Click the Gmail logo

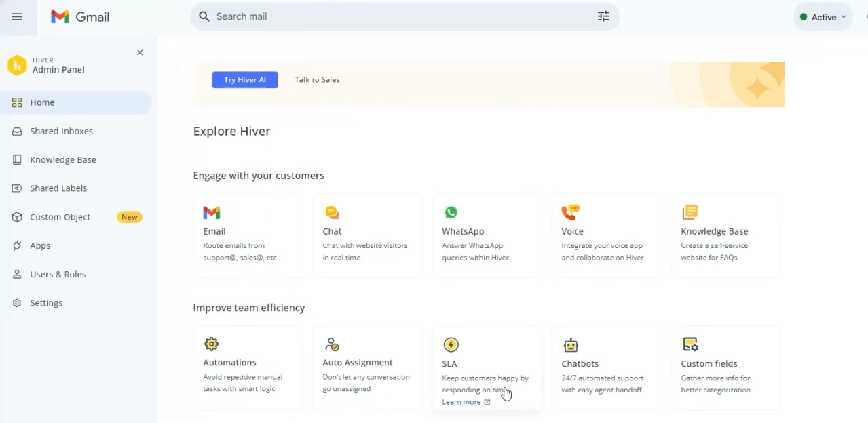tap(79, 16)
